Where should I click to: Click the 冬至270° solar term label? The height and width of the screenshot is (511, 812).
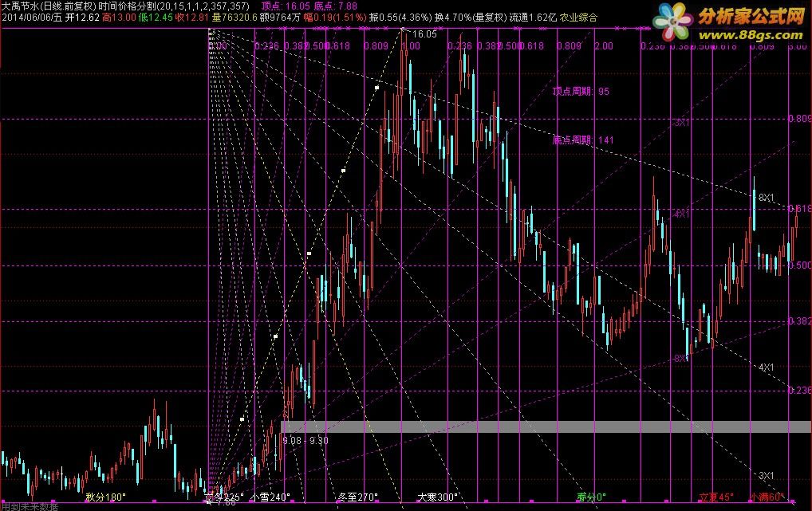pos(358,497)
